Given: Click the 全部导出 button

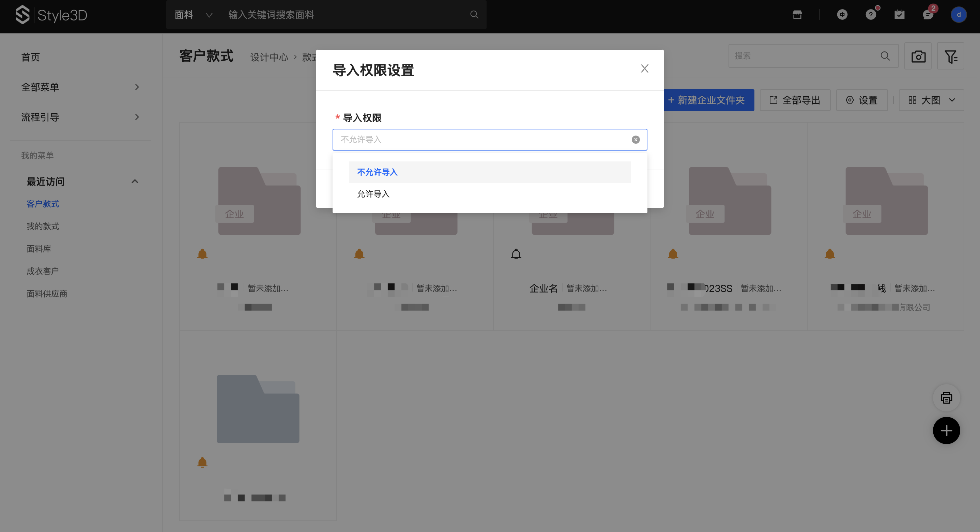Looking at the screenshot, I should point(795,100).
